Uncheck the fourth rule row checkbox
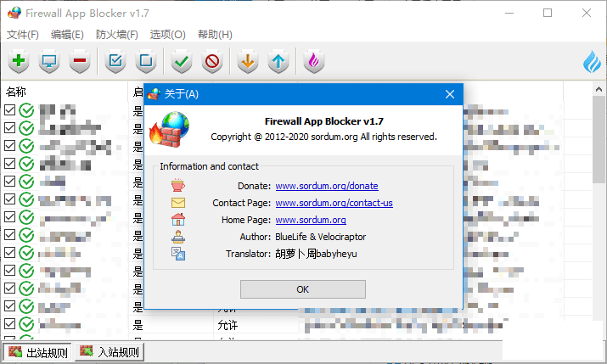Image resolution: width=607 pixels, height=364 pixels. 10,163
